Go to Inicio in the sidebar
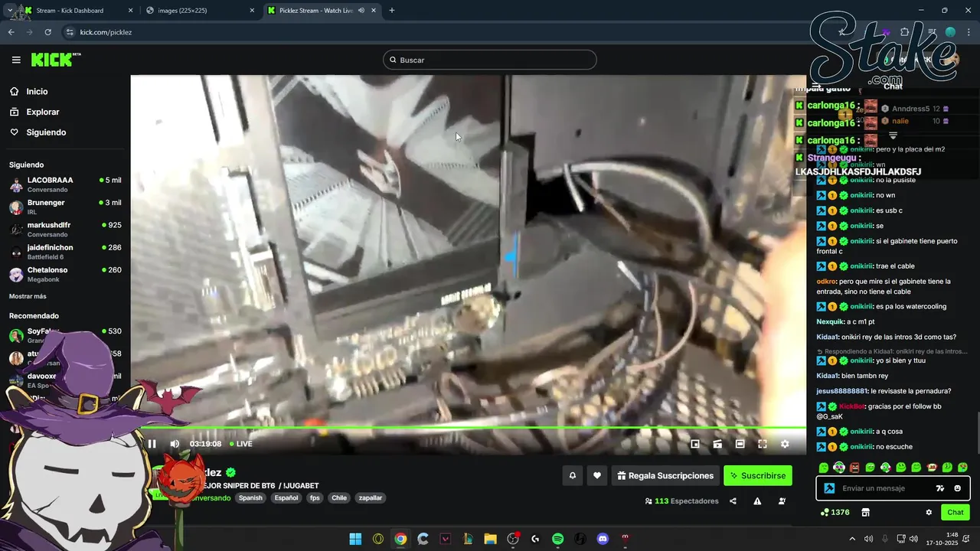Image resolution: width=980 pixels, height=551 pixels. (x=37, y=92)
